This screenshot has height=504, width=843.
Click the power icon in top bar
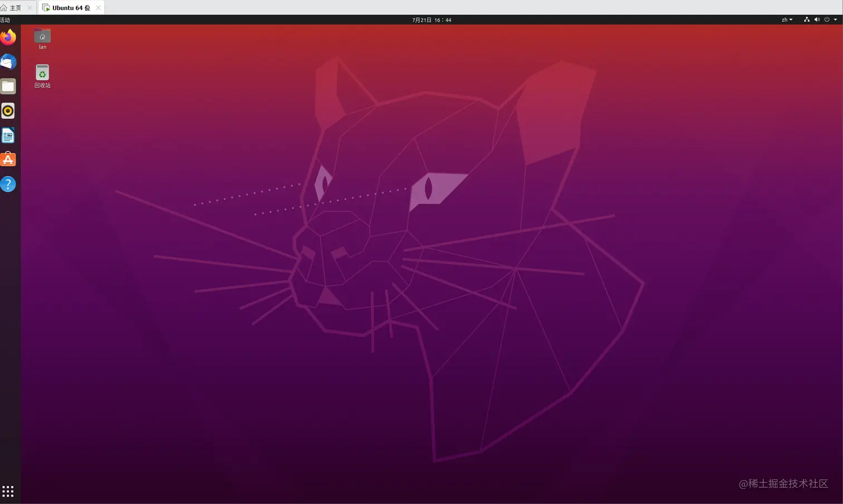pyautogui.click(x=827, y=20)
